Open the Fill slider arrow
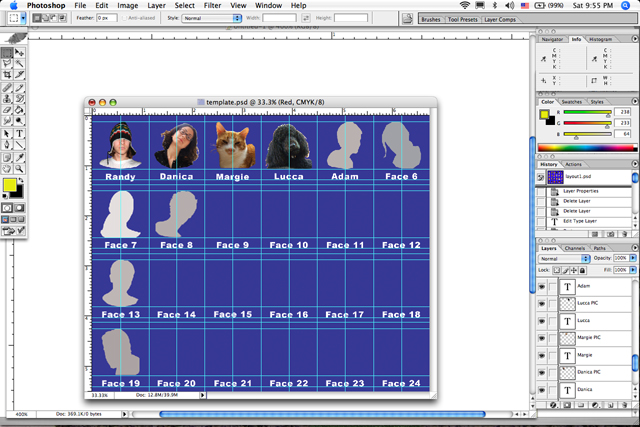This screenshot has width=640, height=427. click(x=633, y=270)
